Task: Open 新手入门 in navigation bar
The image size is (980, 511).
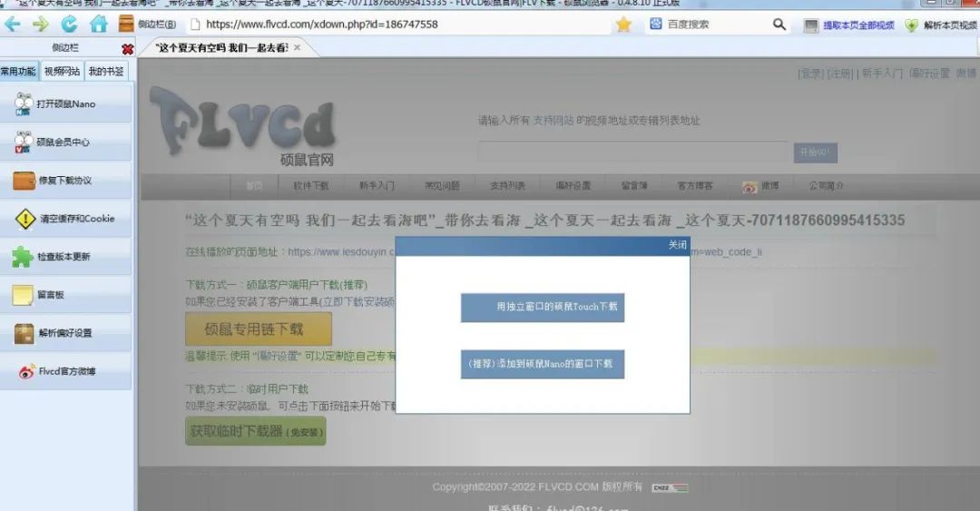Action: (x=377, y=186)
